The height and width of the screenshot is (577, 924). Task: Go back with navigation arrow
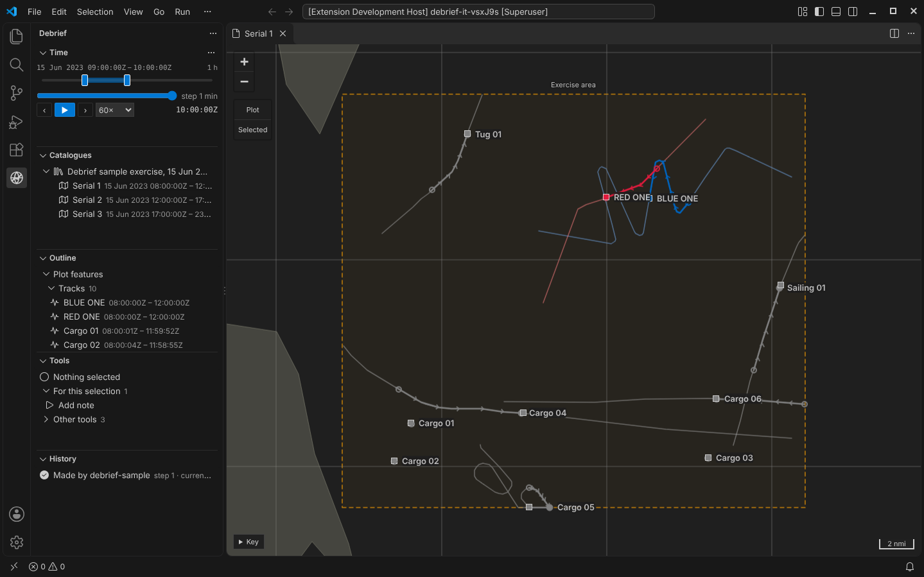point(272,12)
